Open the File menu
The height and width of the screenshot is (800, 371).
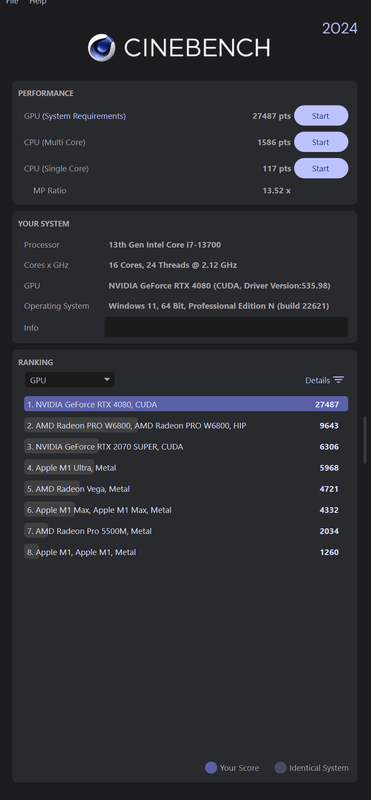(x=12, y=2)
